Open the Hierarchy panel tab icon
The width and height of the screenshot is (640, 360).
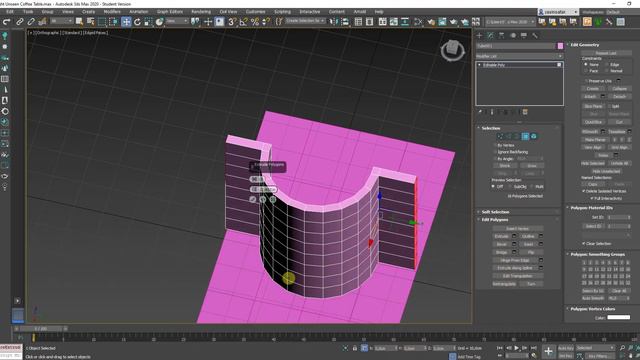pyautogui.click(x=502, y=36)
